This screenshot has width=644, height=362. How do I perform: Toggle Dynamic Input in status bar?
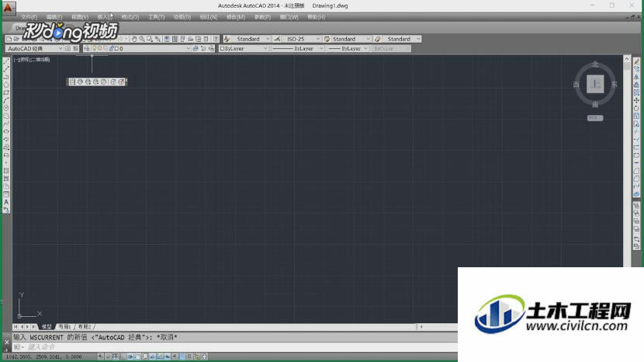point(167,357)
